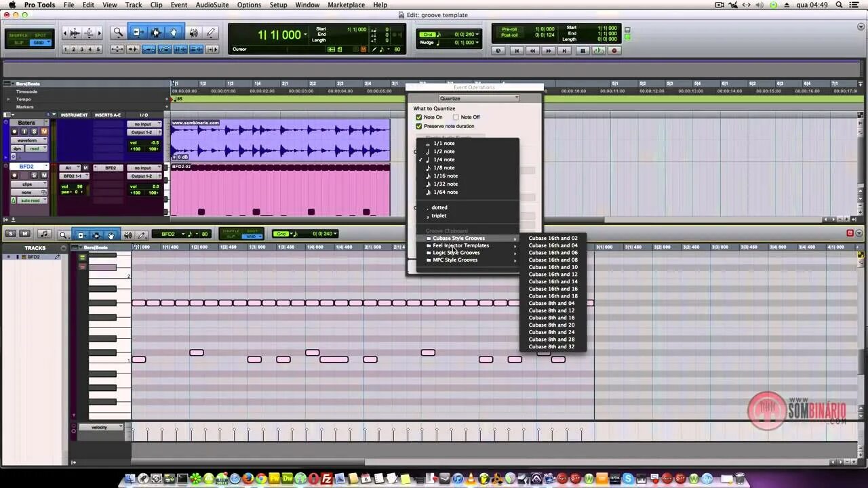Viewport: 868px width, 488px height.
Task: Click the MIDI notes icon in editor toolbar
Action: pyautogui.click(x=44, y=234)
